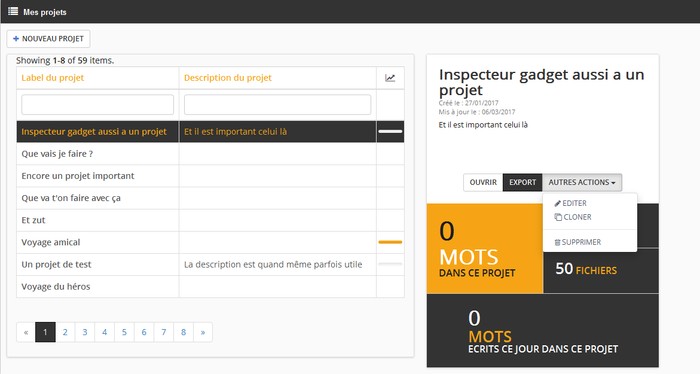Screen dimensions: 700x374
Task: Select the row Voyage amical
Action: point(210,242)
